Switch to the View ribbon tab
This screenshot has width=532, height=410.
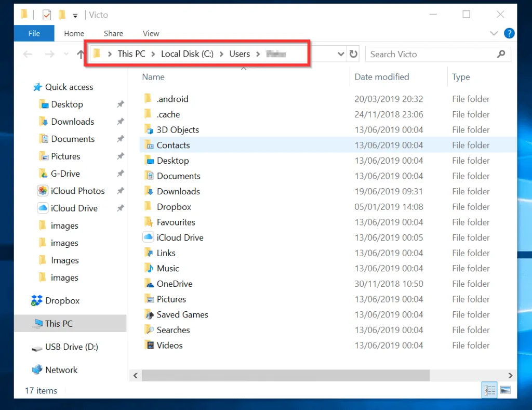click(150, 33)
